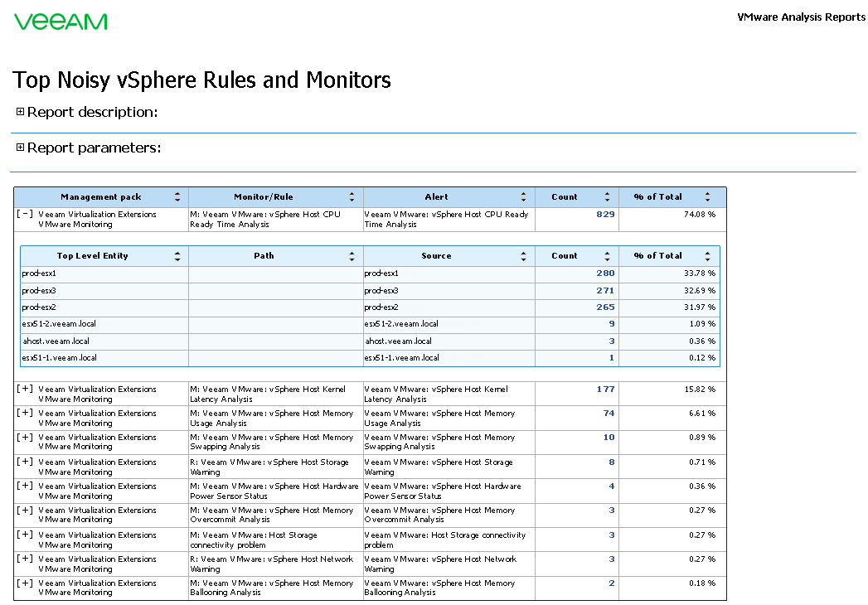Expand the Hardware Power Sensor Status row
868x605 pixels.
click(x=24, y=486)
